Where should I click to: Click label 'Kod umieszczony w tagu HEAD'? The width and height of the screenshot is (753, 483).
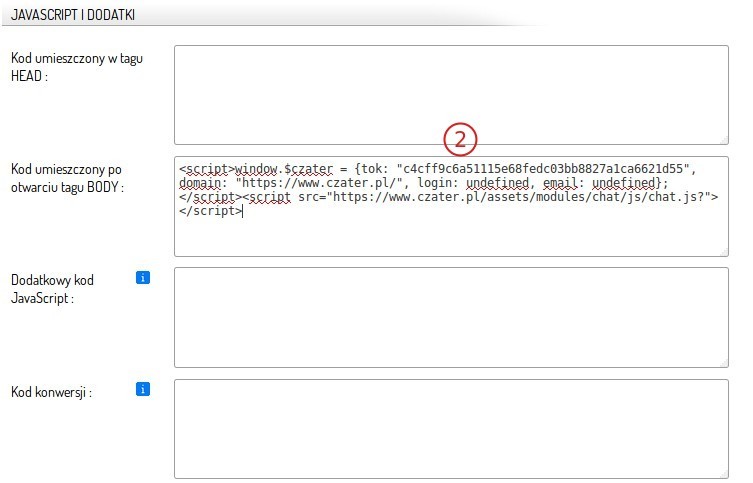(77, 67)
